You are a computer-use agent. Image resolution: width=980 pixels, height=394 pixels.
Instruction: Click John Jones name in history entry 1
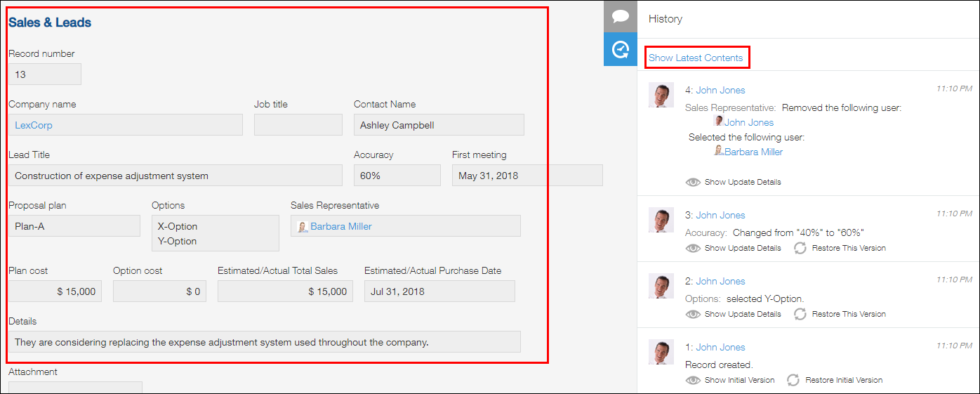720,347
